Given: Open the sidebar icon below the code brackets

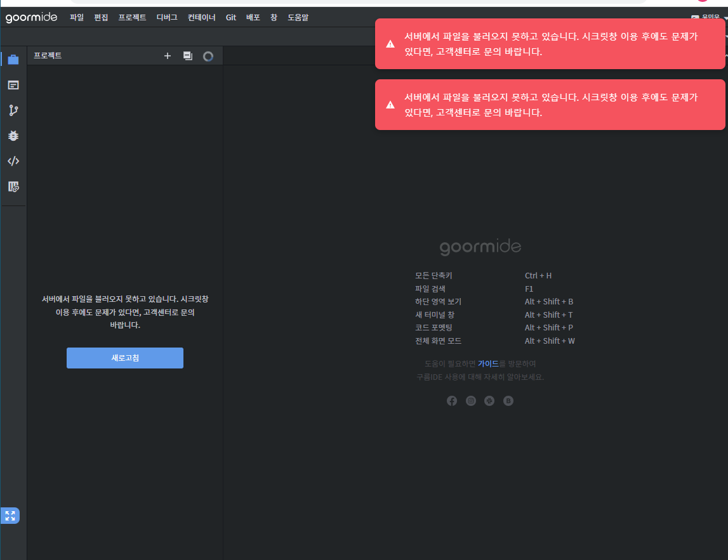Looking at the screenshot, I should 13,186.
